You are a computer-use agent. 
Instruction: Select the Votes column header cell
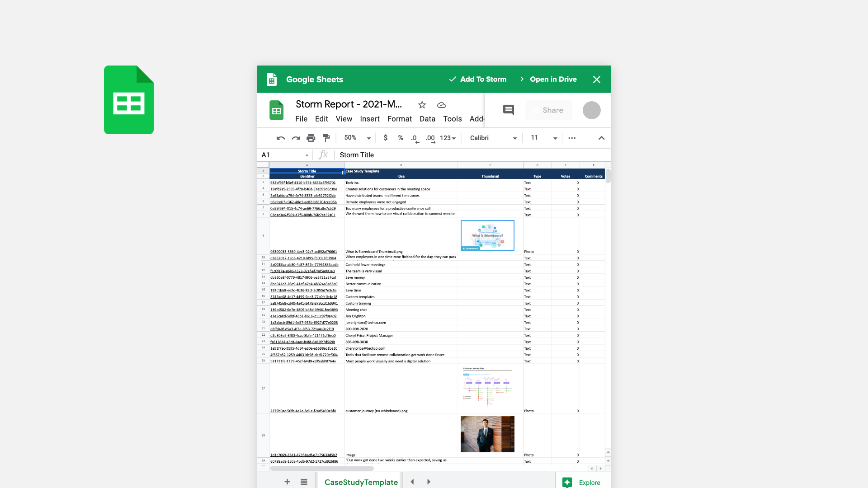click(x=565, y=176)
